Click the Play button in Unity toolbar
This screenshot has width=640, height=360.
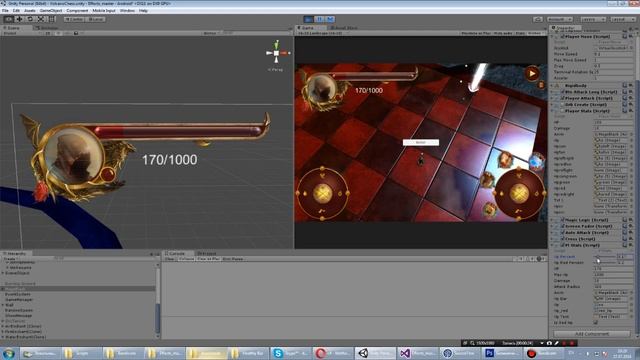[309, 19]
